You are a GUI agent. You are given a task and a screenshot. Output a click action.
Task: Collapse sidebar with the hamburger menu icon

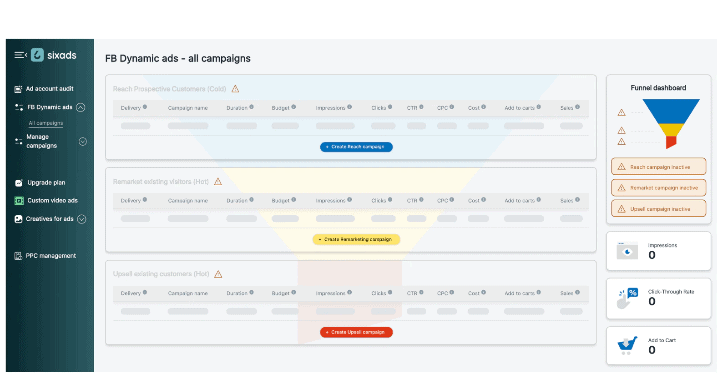(20, 55)
